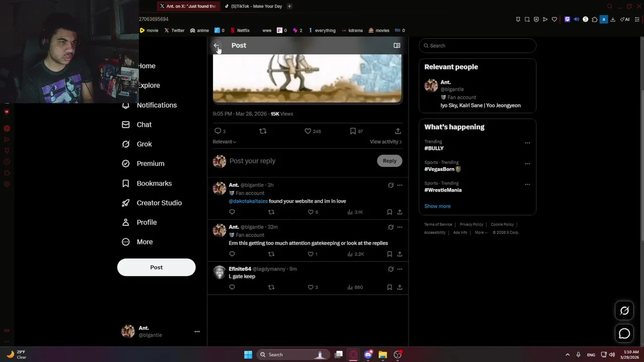Viewport: 644px width, 362px height.
Task: Open more options on the dakotakaitales reply
Action: pyautogui.click(x=399, y=185)
